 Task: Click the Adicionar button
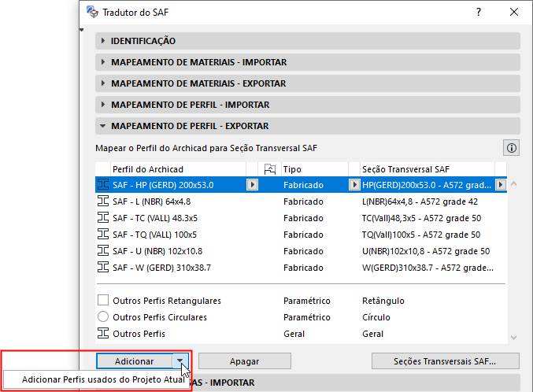coord(135,361)
